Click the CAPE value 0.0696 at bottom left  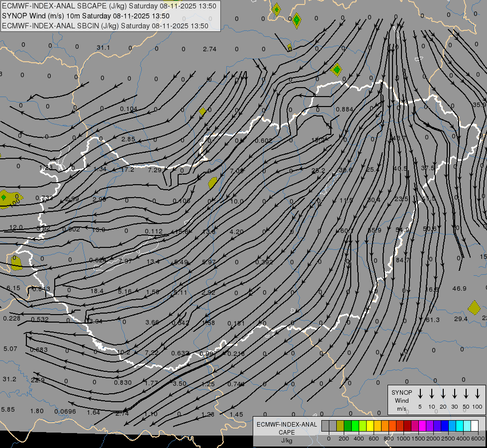(65, 412)
